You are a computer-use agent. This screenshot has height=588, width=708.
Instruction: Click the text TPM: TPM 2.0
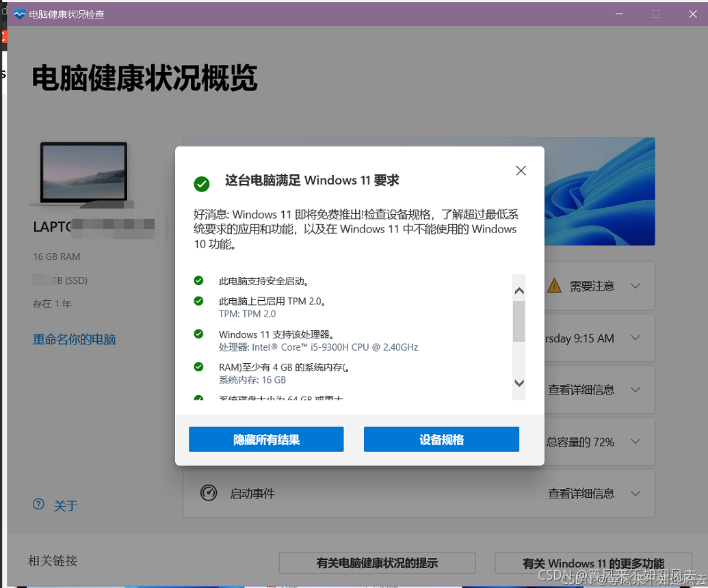[248, 314]
